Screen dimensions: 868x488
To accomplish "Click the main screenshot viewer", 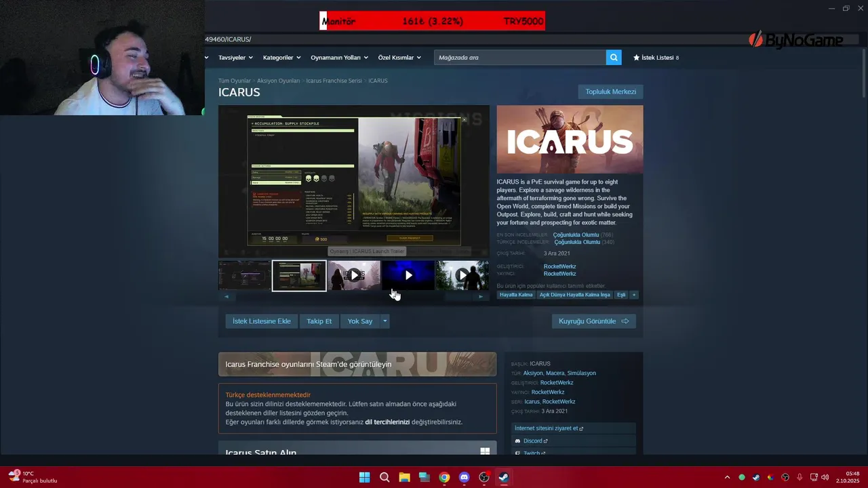I will click(354, 181).
